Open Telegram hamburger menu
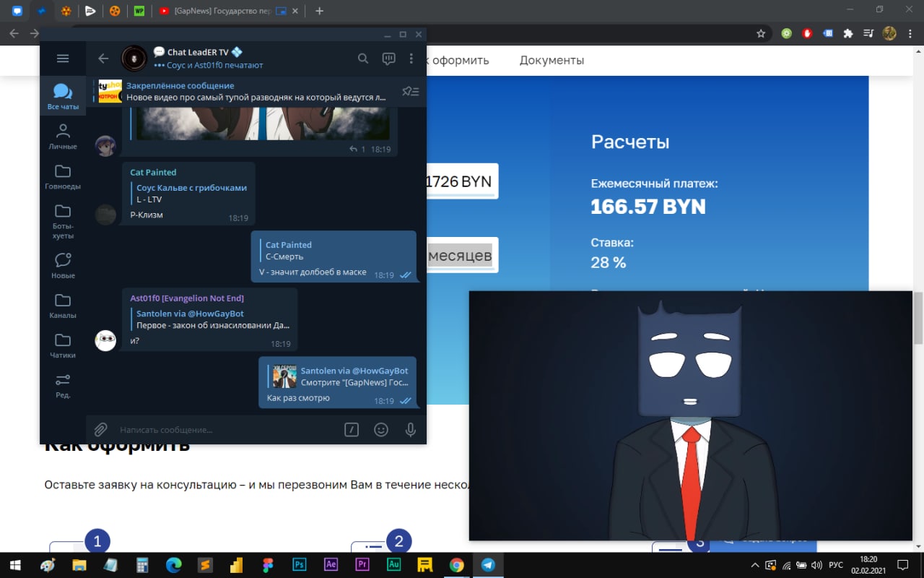Screen dimensions: 924x578 click(63, 59)
